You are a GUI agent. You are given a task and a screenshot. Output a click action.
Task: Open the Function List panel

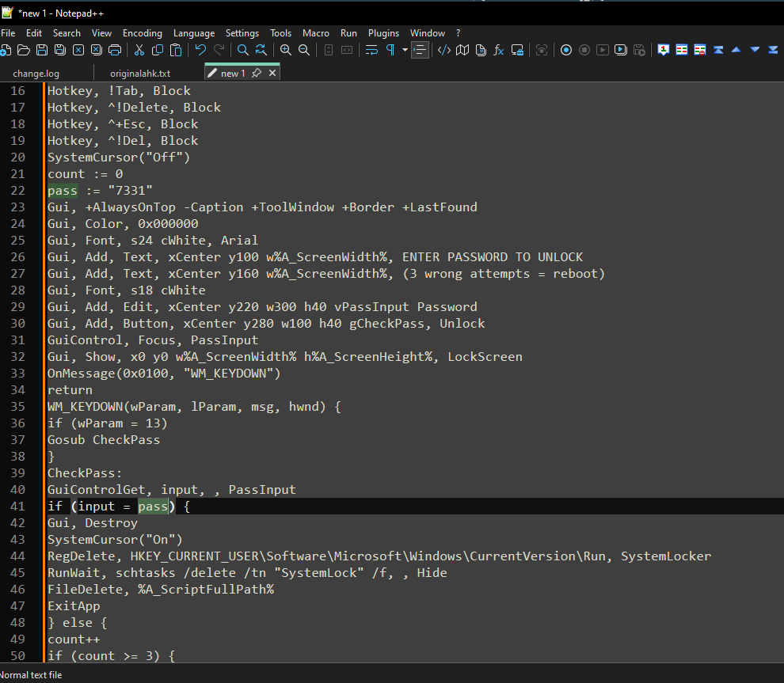[498, 50]
